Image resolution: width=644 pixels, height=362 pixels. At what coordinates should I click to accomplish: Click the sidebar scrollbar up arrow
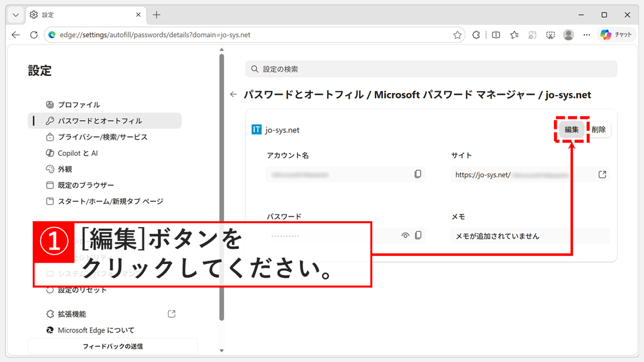coord(222,50)
